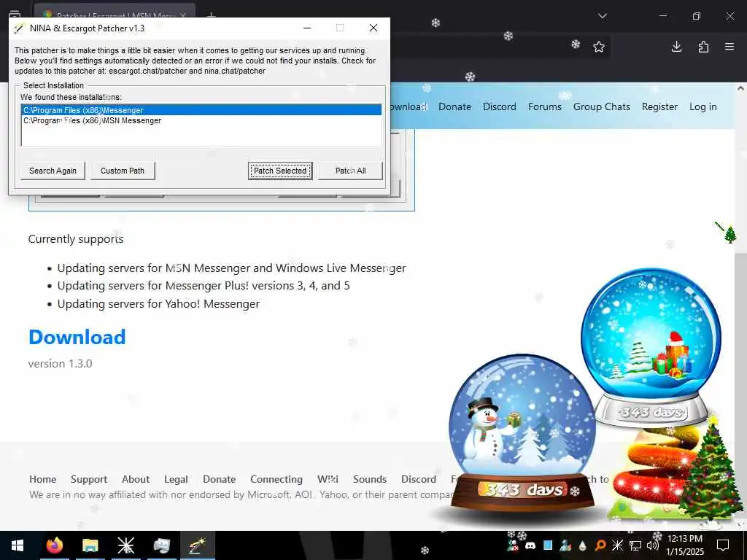Select the C:\Program Files (x86)\Messenger installation
747x560 pixels.
(x=201, y=110)
